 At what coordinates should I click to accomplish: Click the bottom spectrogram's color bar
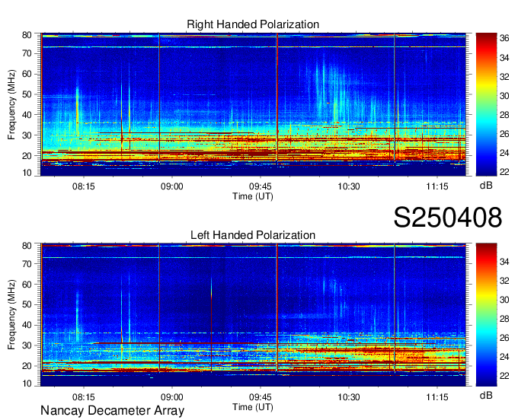click(486, 315)
